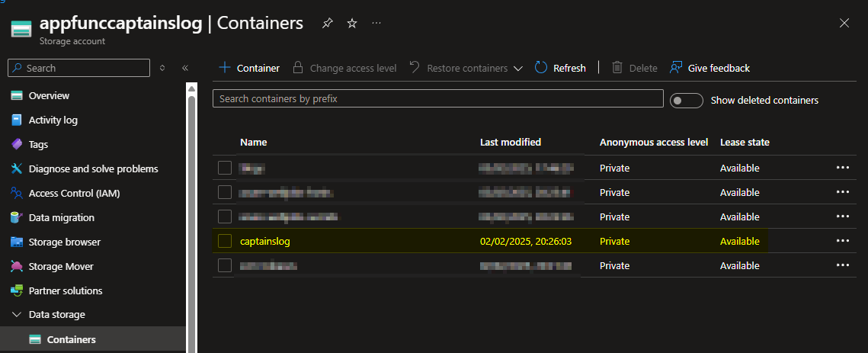Open Partner solutions
The height and width of the screenshot is (353, 868).
click(66, 290)
